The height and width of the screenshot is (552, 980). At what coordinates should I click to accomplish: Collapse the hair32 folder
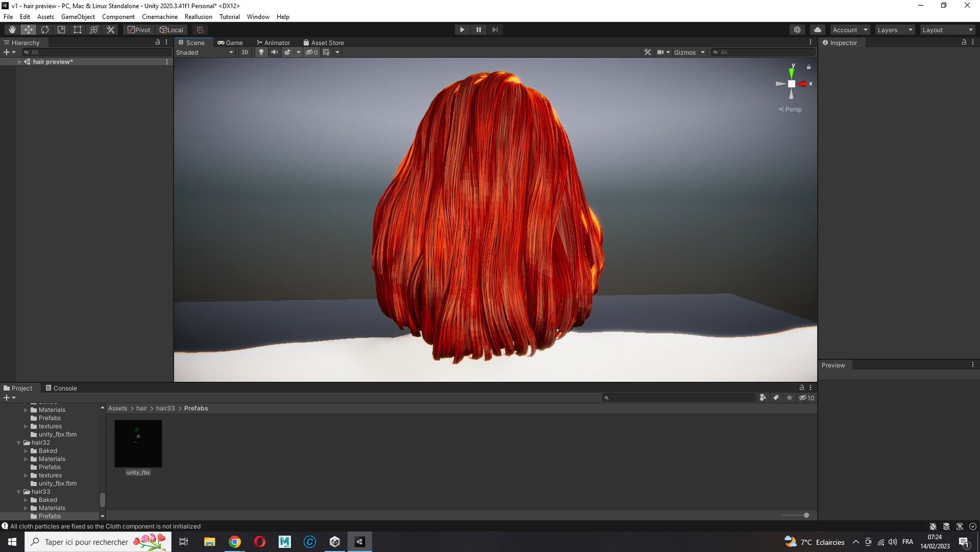(x=19, y=442)
